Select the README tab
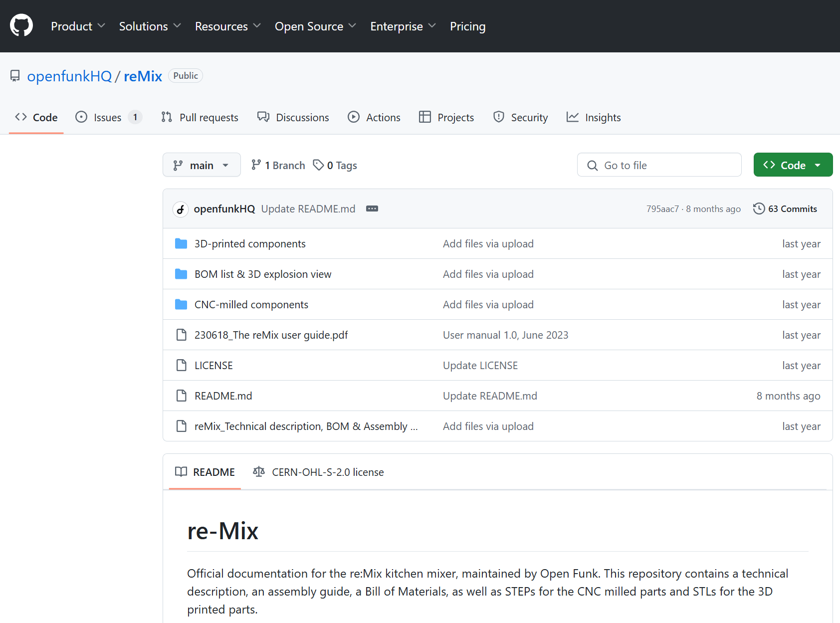The width and height of the screenshot is (840, 623). tap(205, 472)
